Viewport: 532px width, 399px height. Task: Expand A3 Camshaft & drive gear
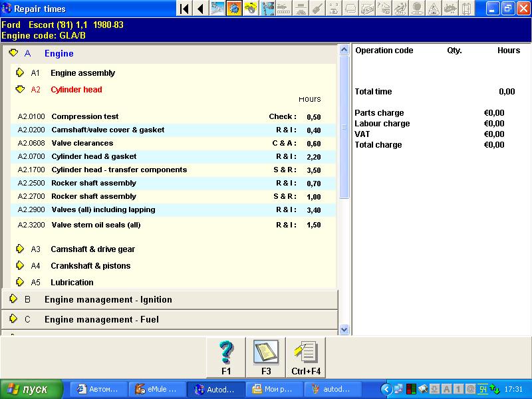[x=20, y=249]
